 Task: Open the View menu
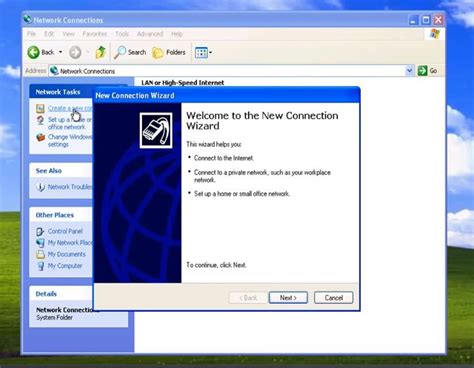[x=68, y=34]
